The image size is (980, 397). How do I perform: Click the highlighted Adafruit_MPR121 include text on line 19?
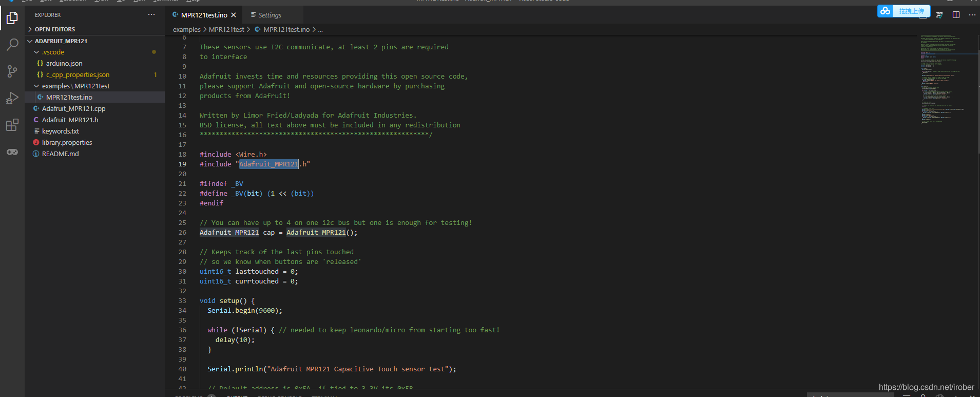click(x=269, y=164)
